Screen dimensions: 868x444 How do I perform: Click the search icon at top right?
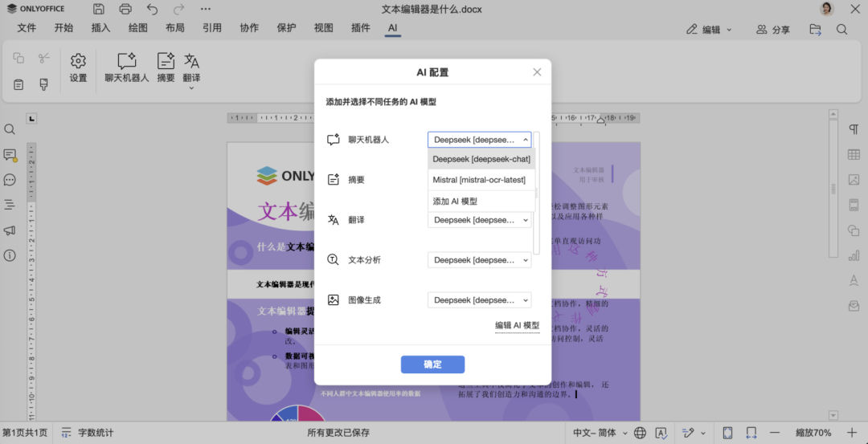click(842, 29)
